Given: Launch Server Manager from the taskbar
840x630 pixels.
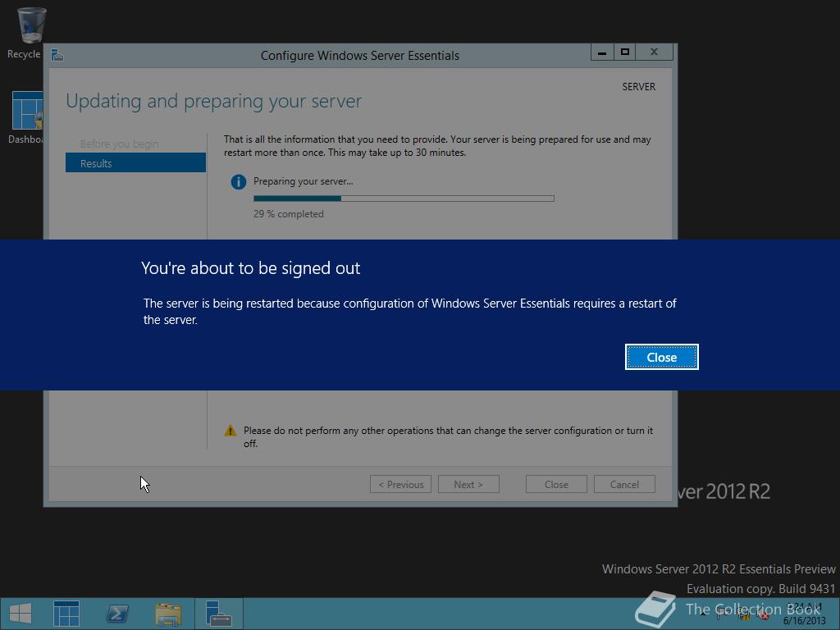Looking at the screenshot, I should click(x=66, y=614).
